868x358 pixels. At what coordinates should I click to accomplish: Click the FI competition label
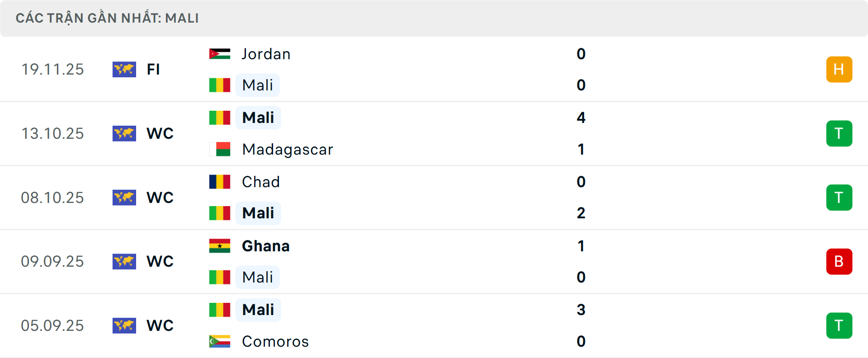click(x=153, y=69)
